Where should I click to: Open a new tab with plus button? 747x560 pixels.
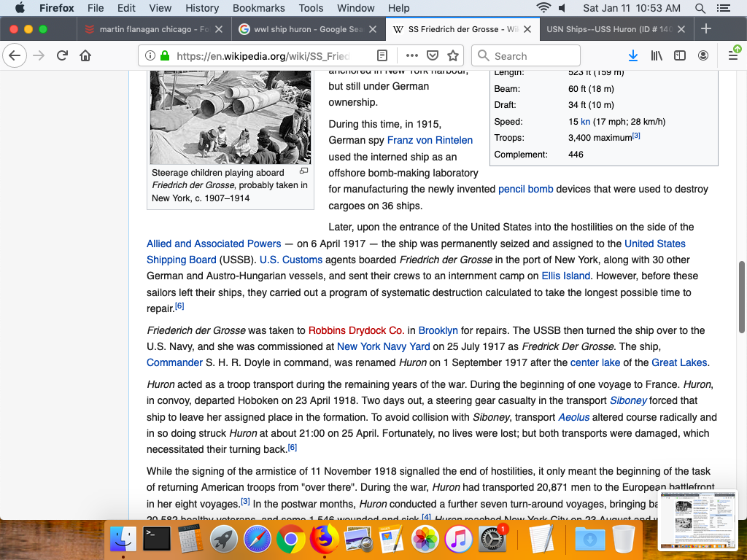click(705, 29)
